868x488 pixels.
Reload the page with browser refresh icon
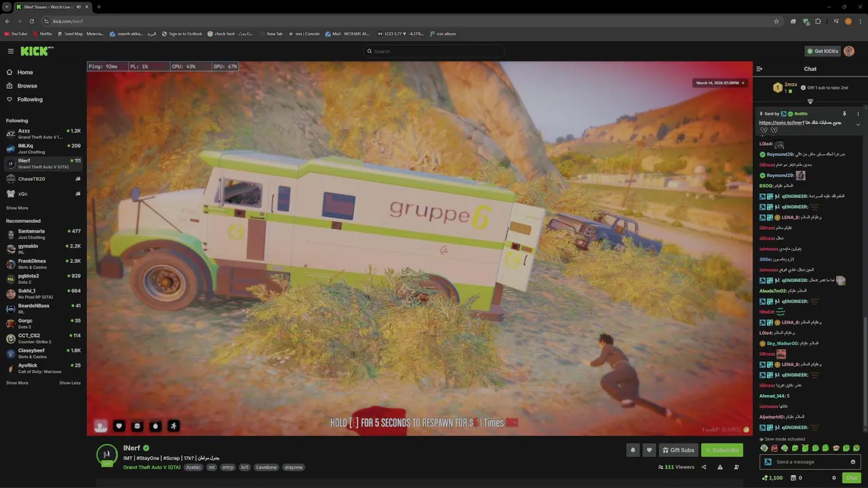(32, 21)
